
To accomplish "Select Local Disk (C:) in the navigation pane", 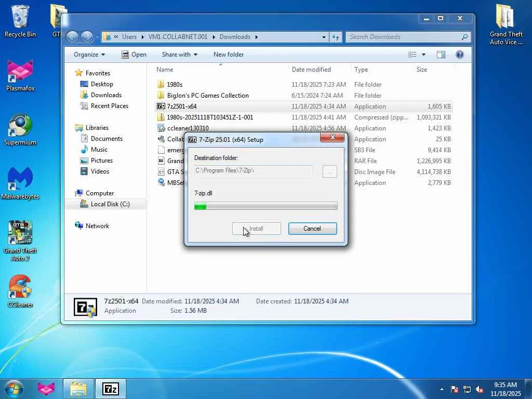I will click(x=105, y=204).
